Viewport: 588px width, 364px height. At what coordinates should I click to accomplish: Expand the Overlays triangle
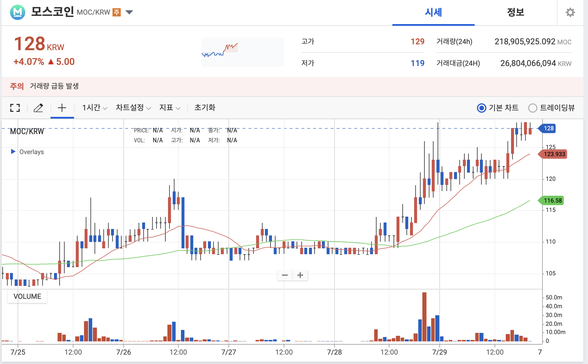13,151
